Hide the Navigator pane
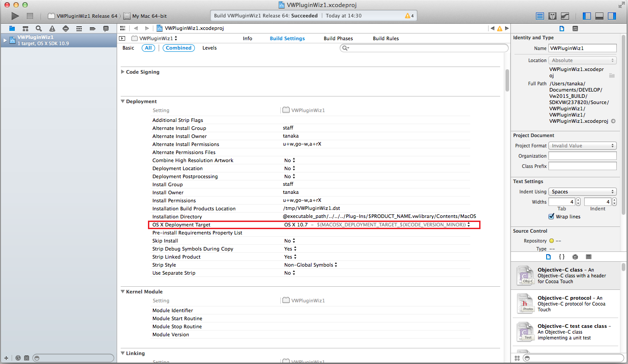Viewport: 628px width, 364px height. coord(587,16)
